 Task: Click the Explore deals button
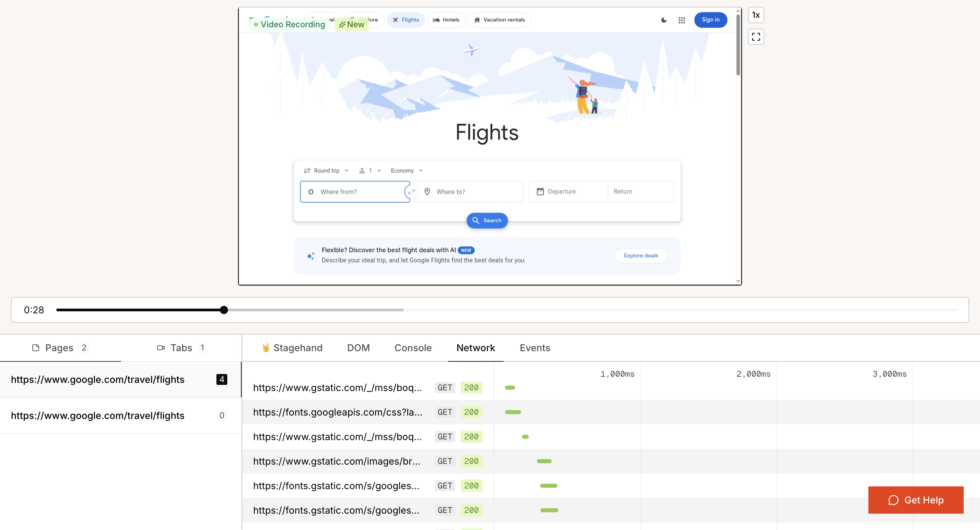[x=641, y=255]
